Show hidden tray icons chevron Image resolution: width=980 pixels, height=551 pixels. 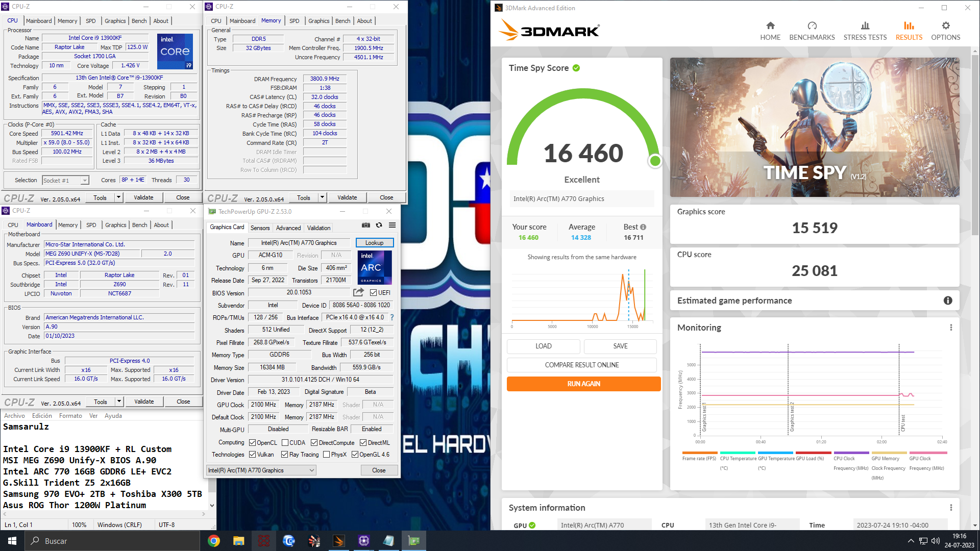911,541
